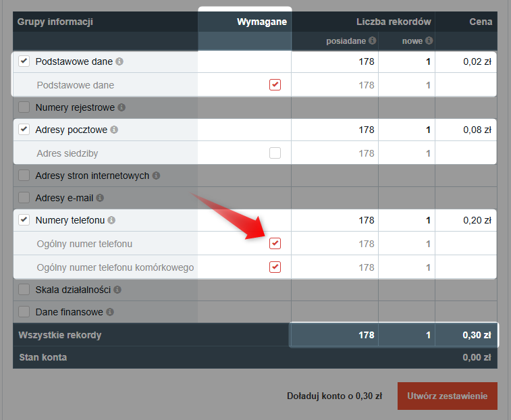
Task: Click info icon next to Adresy pocztowe
Action: [114, 130]
